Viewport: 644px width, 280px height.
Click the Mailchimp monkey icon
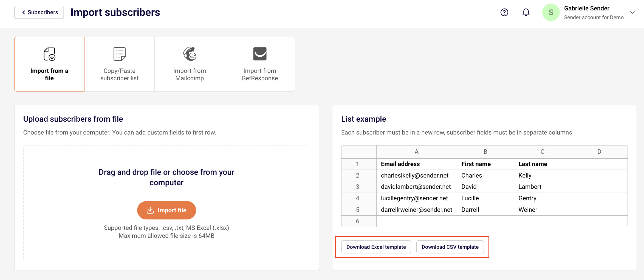pyautogui.click(x=190, y=54)
